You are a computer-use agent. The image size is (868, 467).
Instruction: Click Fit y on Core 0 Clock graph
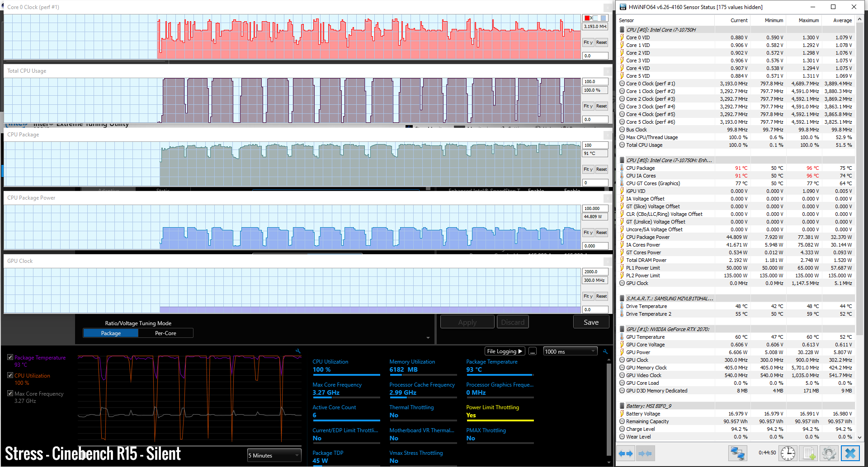click(588, 42)
